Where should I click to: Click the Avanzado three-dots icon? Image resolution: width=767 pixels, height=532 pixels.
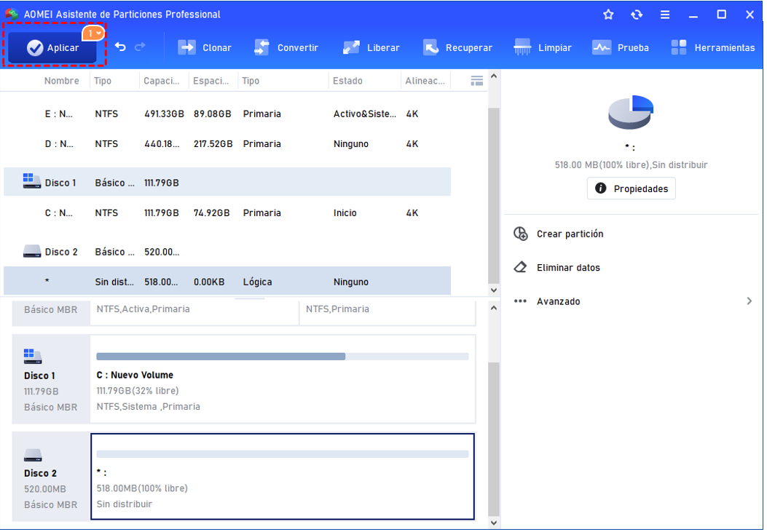pos(521,301)
